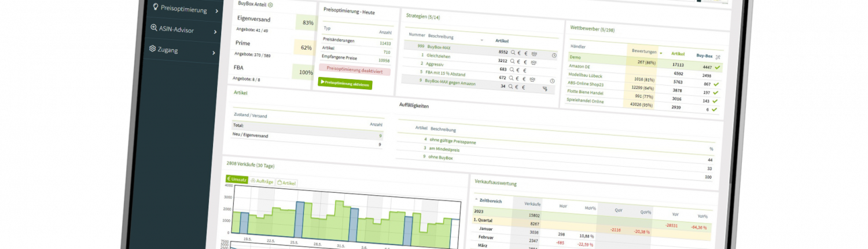The width and height of the screenshot is (868, 249).
Task: Sort competitors by Artikel column header
Action: pos(678,54)
